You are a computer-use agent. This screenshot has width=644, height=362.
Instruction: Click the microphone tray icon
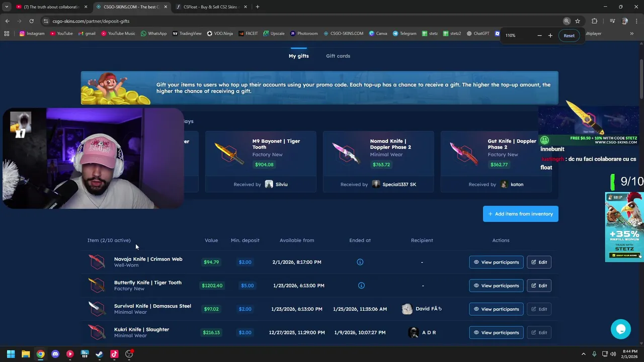(594, 354)
